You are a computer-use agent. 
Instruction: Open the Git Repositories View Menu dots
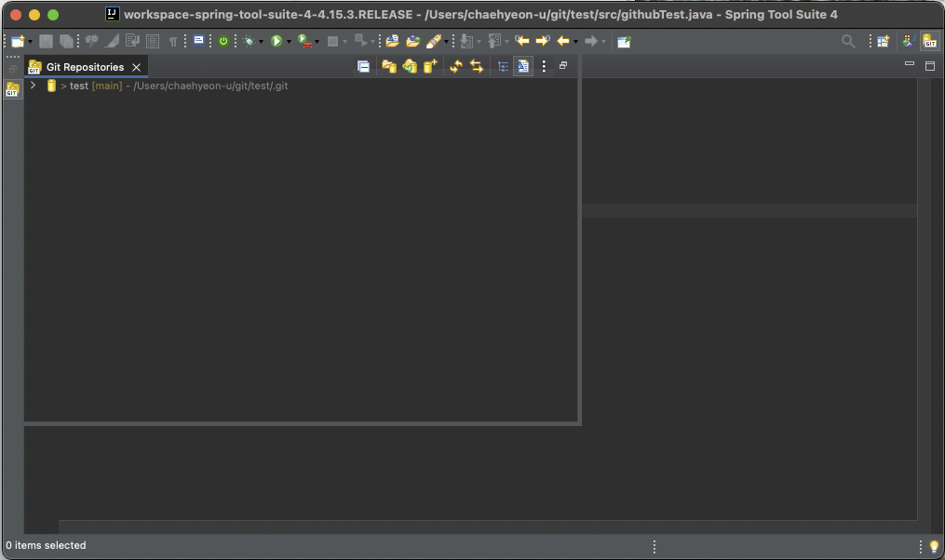point(544,66)
